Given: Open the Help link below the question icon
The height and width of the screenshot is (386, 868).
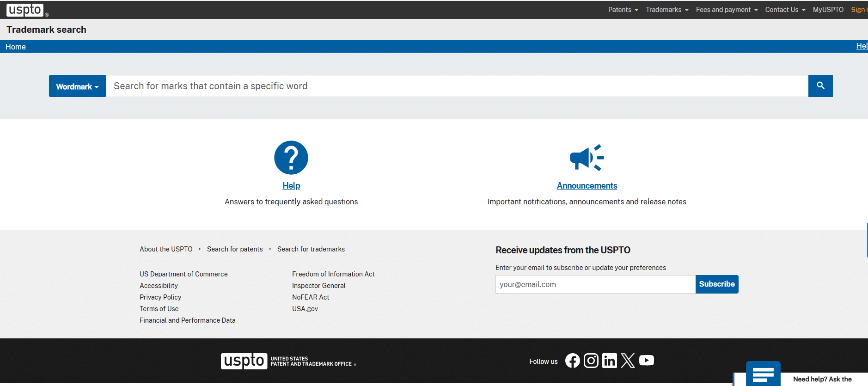Looking at the screenshot, I should 291,185.
